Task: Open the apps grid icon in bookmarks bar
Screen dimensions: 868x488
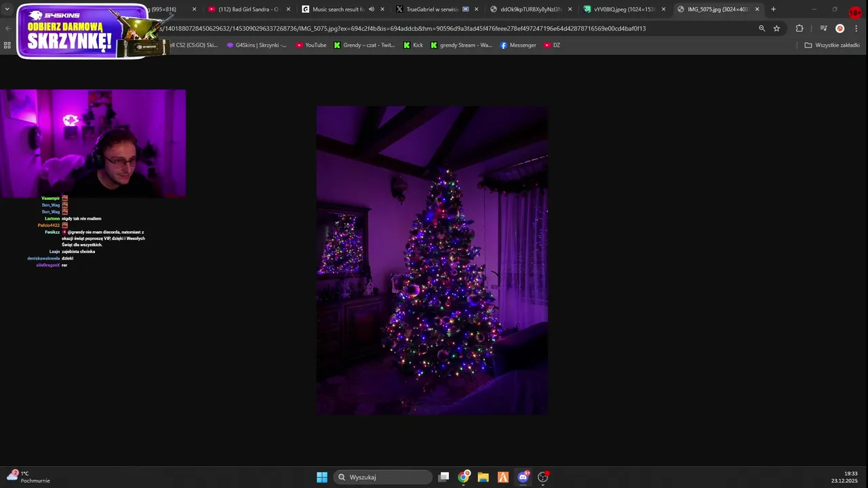Action: pyautogui.click(x=7, y=45)
